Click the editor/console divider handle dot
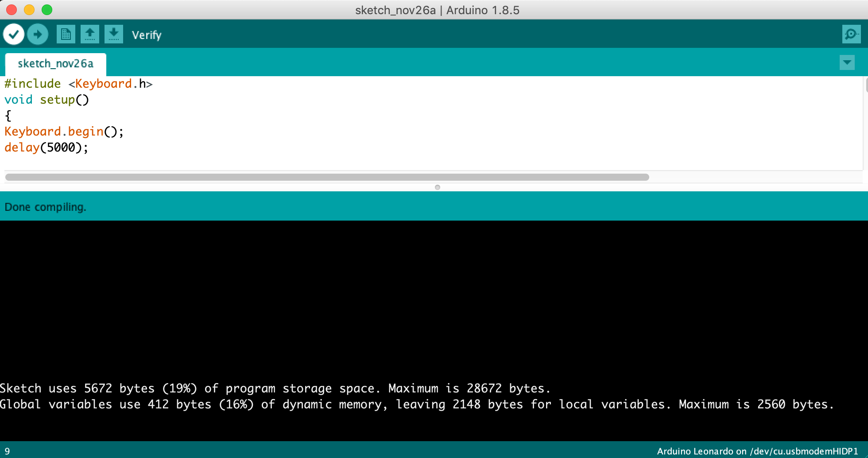This screenshot has width=868, height=458. 438,187
